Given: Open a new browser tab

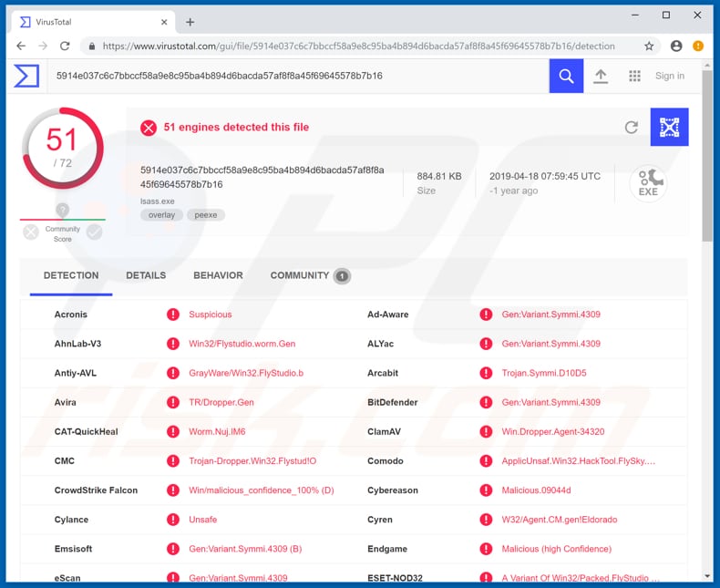Looking at the screenshot, I should coord(190,22).
